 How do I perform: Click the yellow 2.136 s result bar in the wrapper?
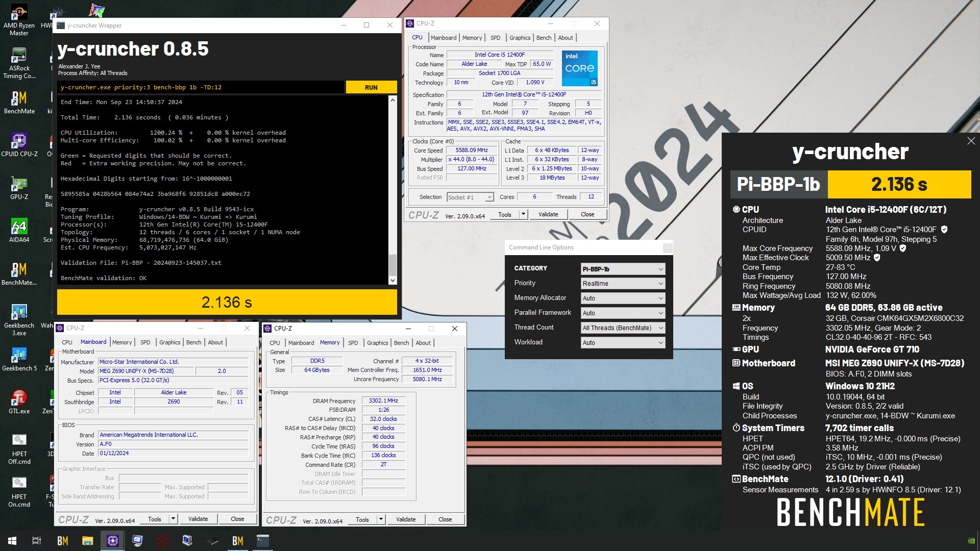coord(227,303)
